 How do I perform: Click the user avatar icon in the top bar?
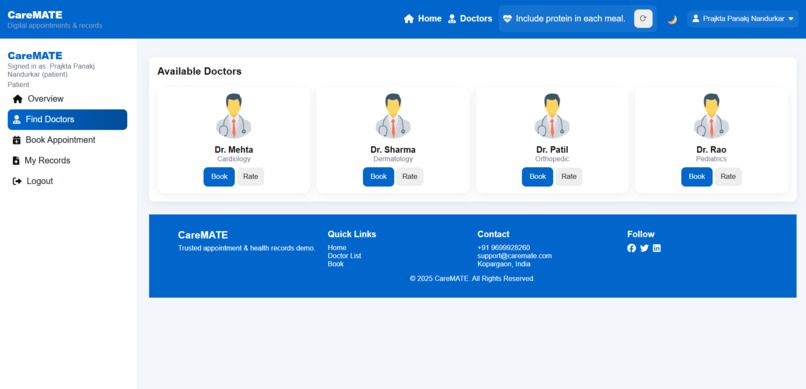[x=695, y=19]
